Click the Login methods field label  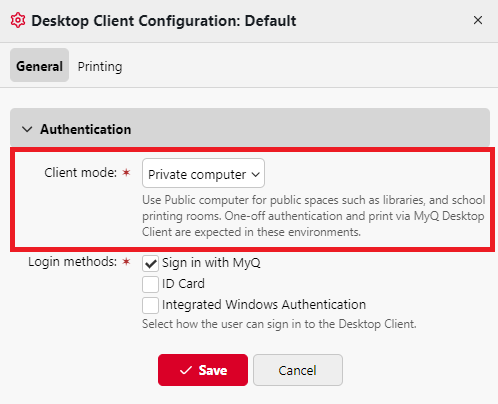[x=72, y=262]
